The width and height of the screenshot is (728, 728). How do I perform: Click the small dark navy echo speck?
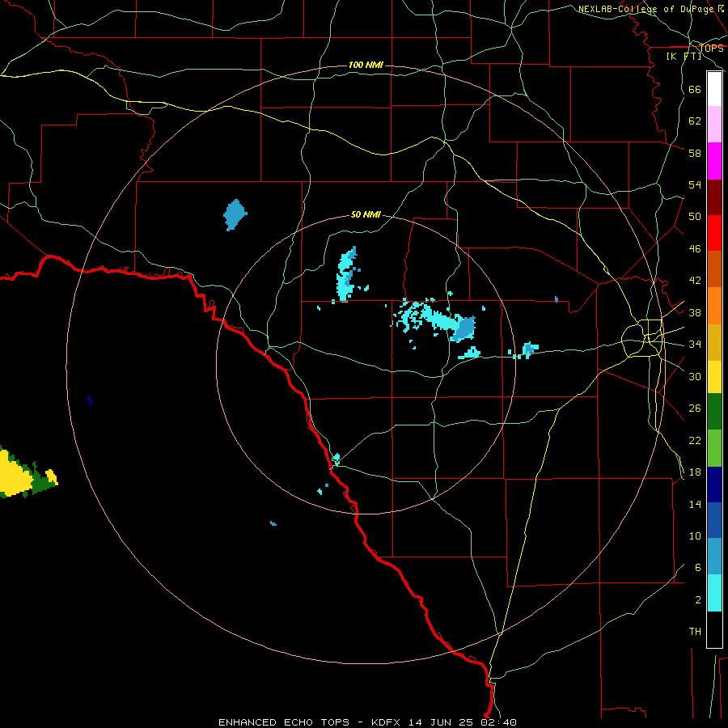90,400
